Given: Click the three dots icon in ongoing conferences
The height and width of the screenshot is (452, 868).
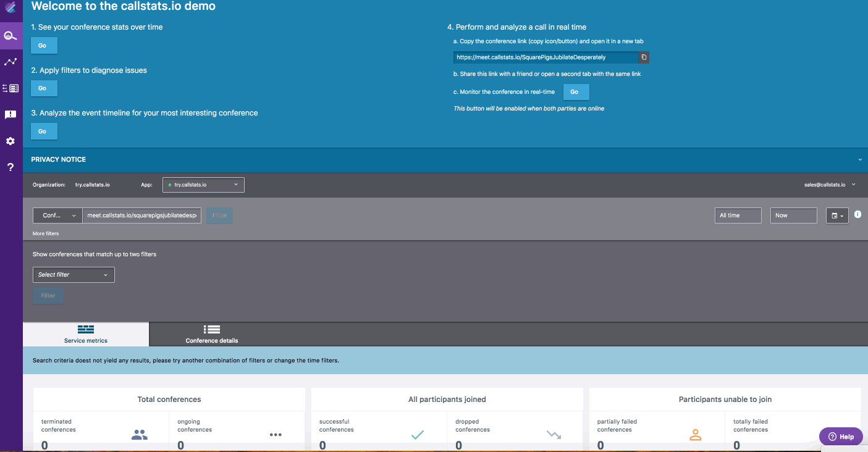Looking at the screenshot, I should 276,435.
